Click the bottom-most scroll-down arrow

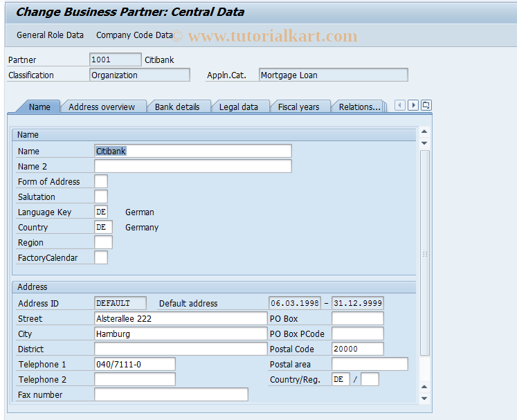click(x=424, y=399)
